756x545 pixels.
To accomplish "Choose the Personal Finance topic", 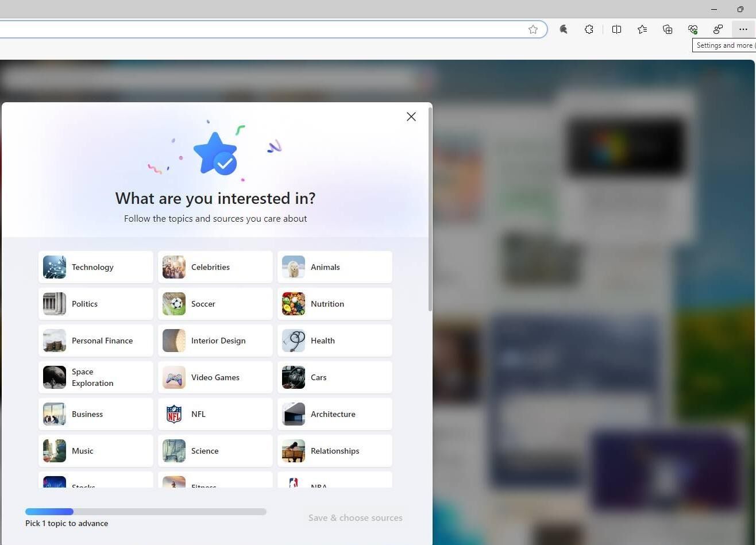I will pyautogui.click(x=96, y=341).
